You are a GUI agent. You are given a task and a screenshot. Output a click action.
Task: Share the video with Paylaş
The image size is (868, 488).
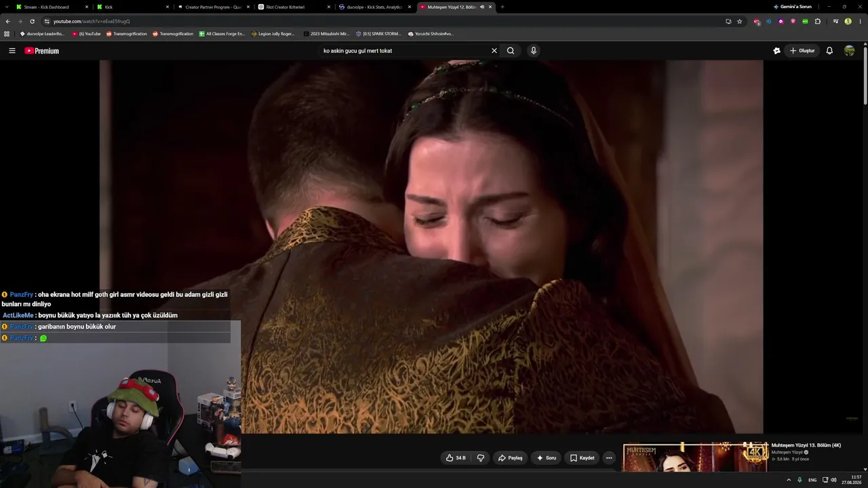click(510, 458)
